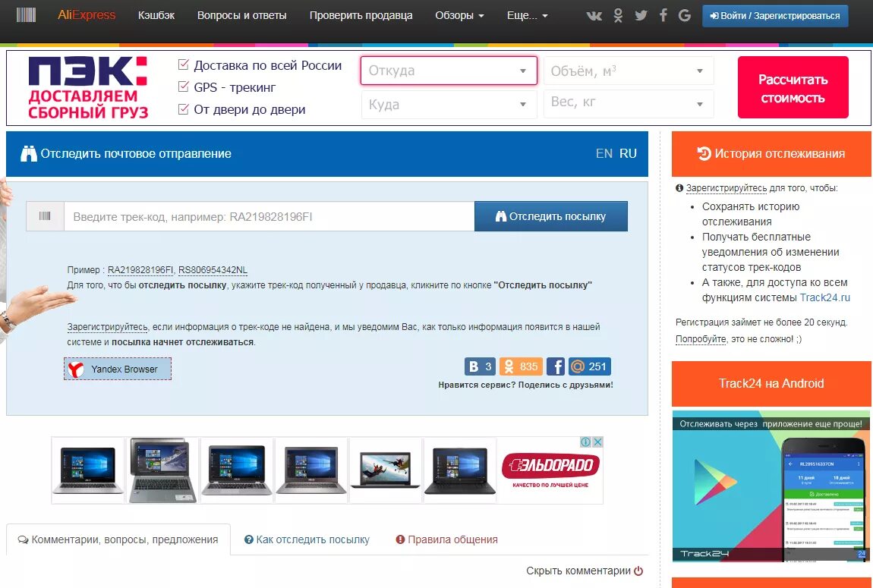The width and height of the screenshot is (873, 588).
Task: Open VK social link in header
Action: coord(594,16)
